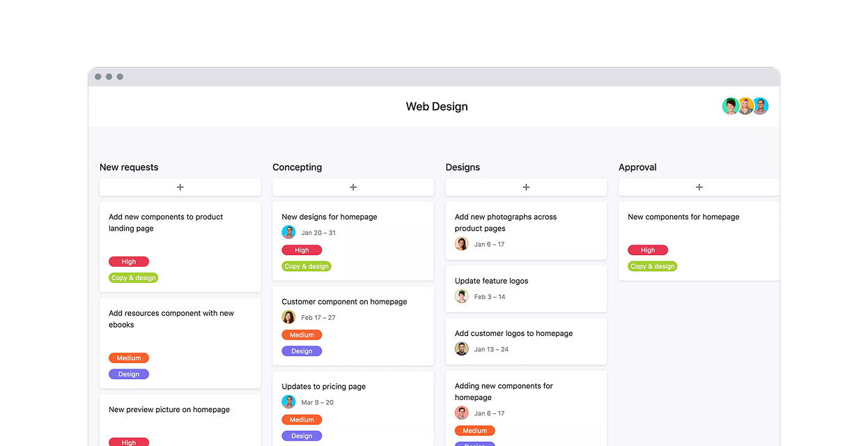Click High tag on New components for homepage
Image resolution: width=868 pixels, height=446 pixels.
click(647, 250)
